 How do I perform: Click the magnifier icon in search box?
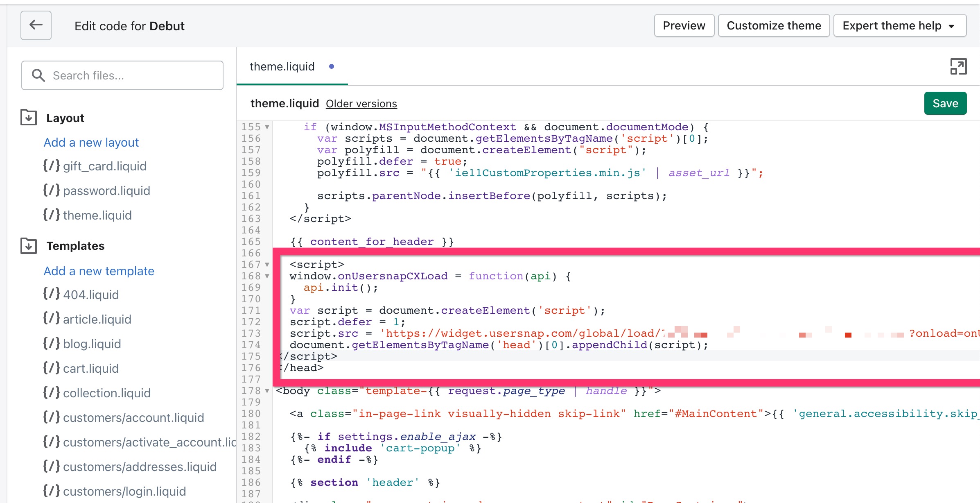point(38,75)
